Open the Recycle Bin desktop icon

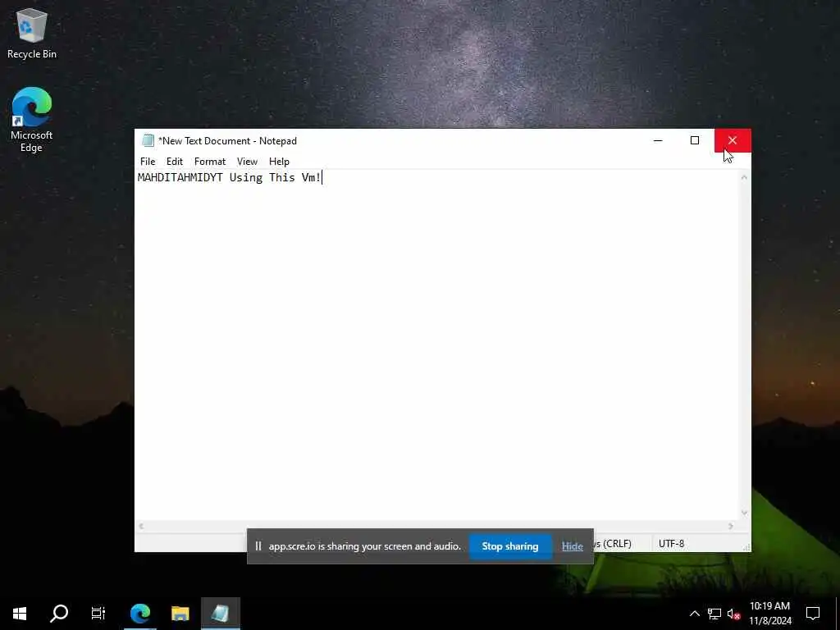(x=32, y=33)
